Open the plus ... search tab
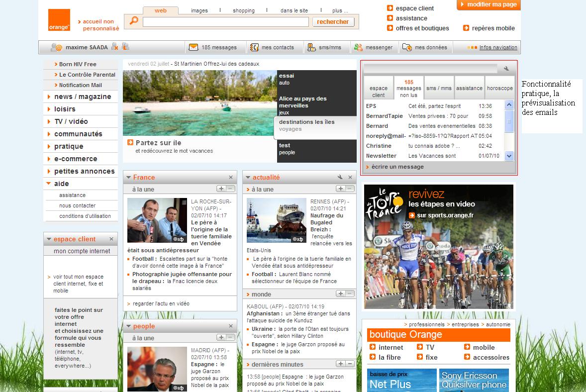The height and width of the screenshot is (392, 586). click(x=340, y=10)
